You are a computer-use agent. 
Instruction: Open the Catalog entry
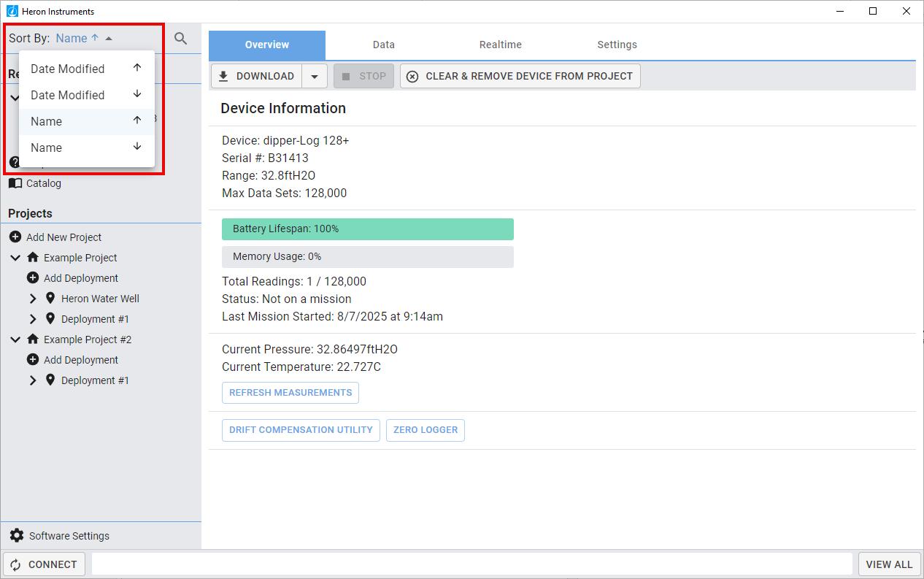pyautogui.click(x=44, y=183)
